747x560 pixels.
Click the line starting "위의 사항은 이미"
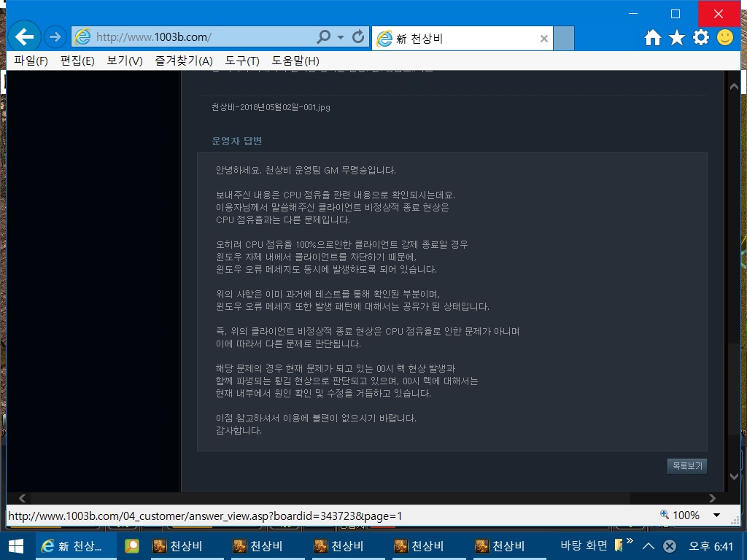[328, 294]
